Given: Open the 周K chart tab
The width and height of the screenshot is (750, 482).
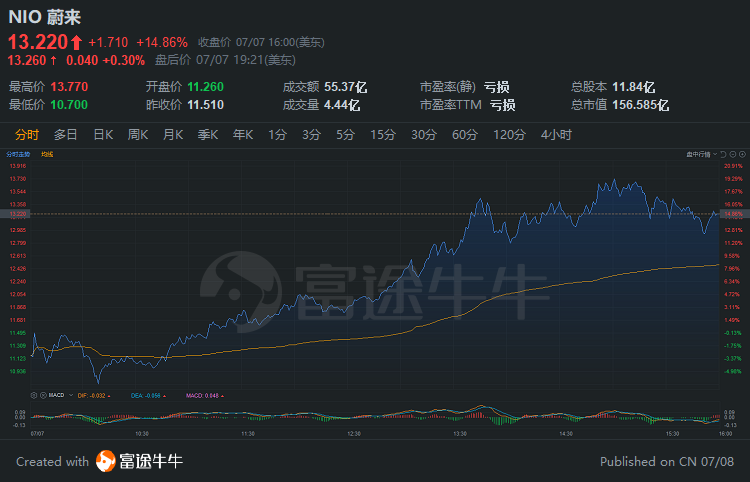Looking at the screenshot, I should click(138, 135).
